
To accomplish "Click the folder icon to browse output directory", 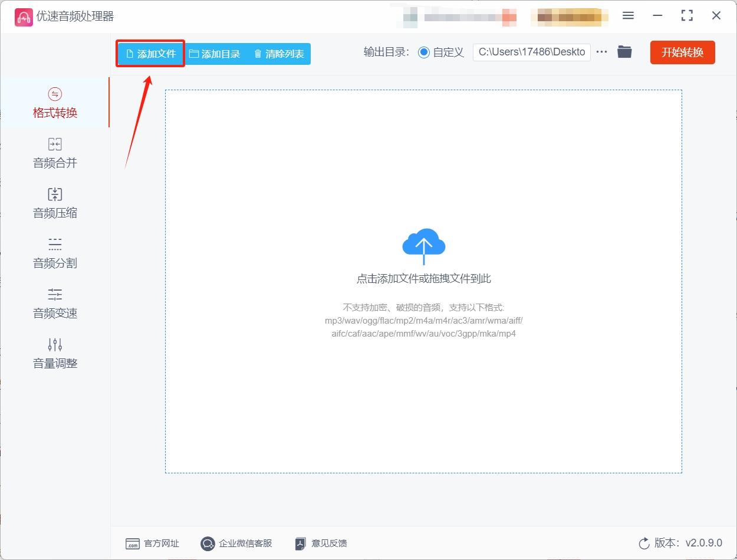I will click(x=624, y=52).
